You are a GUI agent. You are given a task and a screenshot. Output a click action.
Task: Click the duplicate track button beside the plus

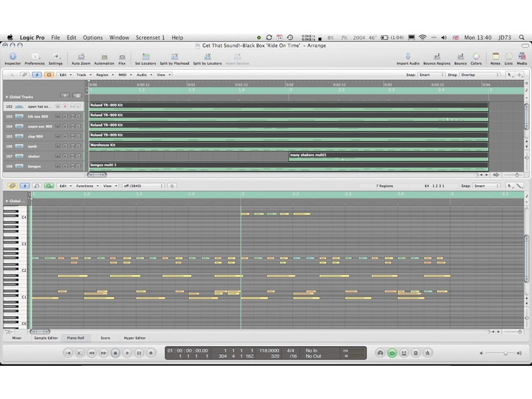78,96
